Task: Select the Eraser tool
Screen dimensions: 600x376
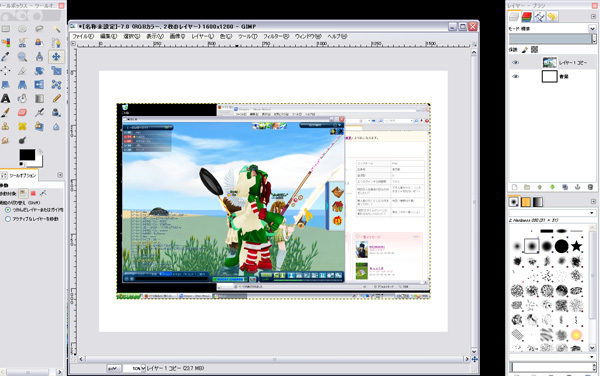Action: click(x=22, y=112)
